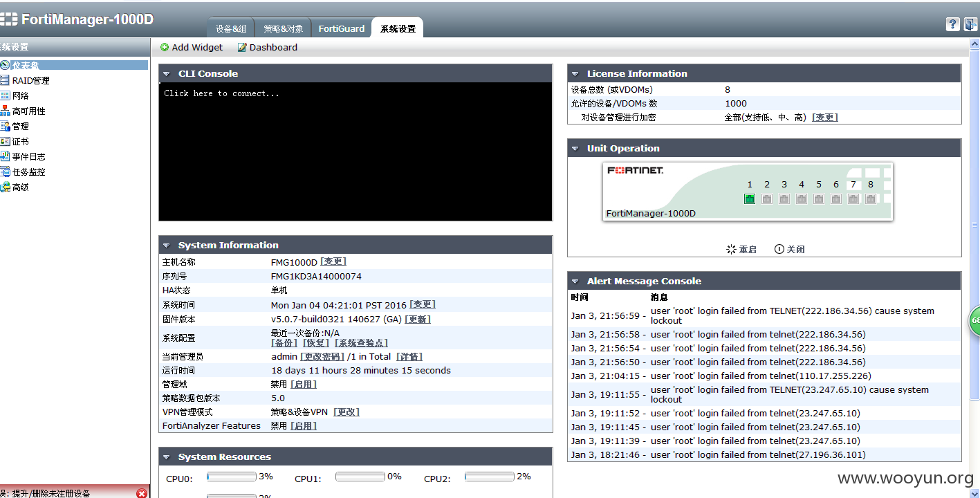Click the 重启 reboot icon
Viewport: 980px width, 498px height.
point(731,249)
